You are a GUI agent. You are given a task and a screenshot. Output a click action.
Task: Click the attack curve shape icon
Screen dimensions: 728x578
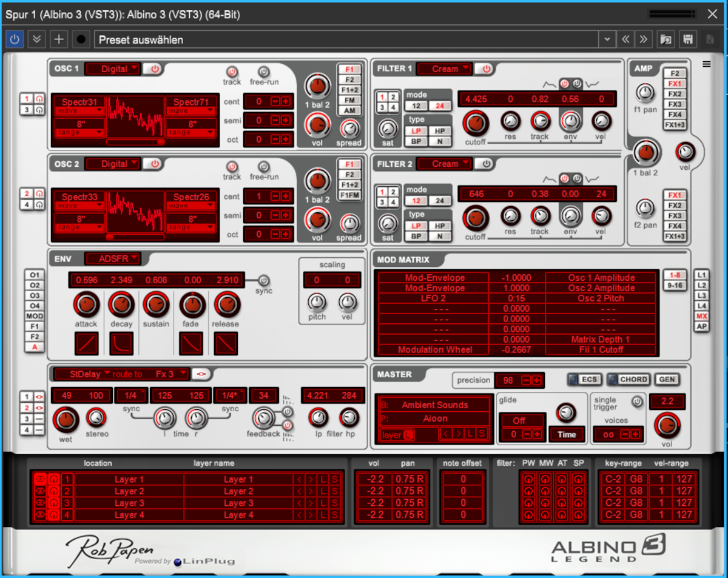click(87, 344)
